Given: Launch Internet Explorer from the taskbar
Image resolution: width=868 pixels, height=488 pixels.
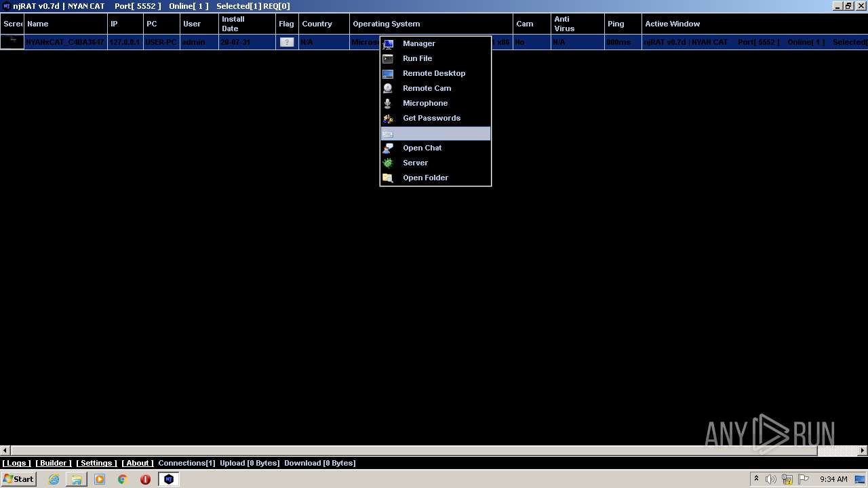Looking at the screenshot, I should click(x=54, y=479).
